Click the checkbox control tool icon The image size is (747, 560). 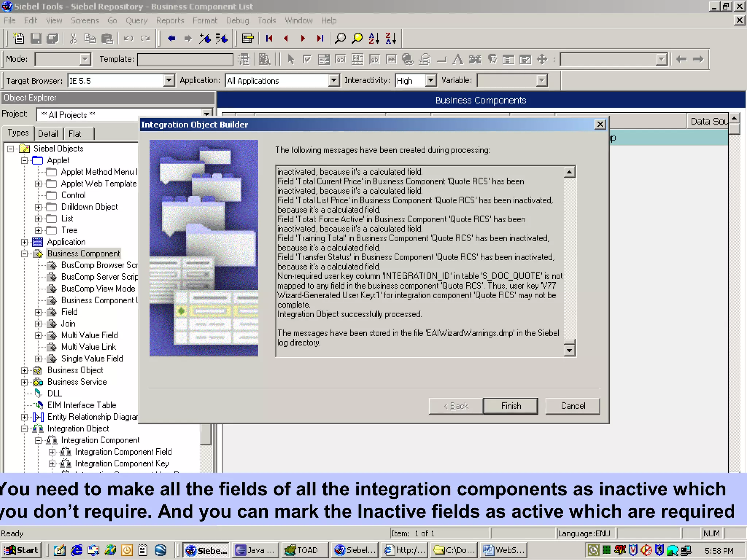[307, 59]
